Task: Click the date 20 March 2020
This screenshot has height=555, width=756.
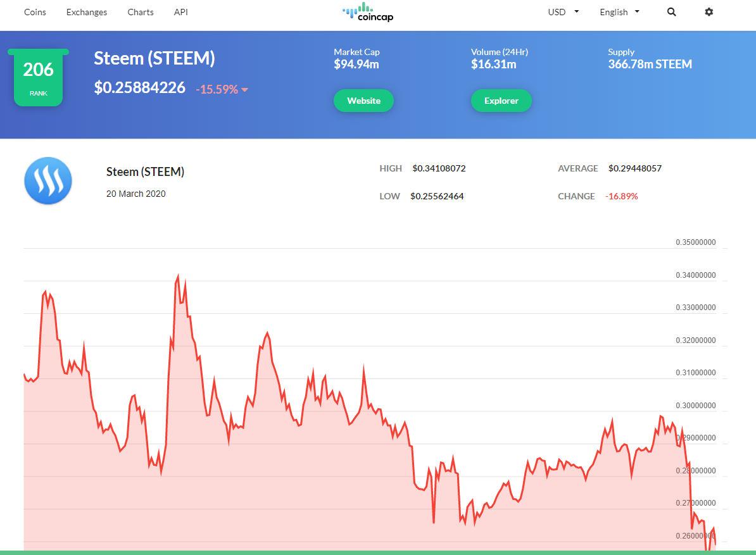Action: pyautogui.click(x=136, y=194)
